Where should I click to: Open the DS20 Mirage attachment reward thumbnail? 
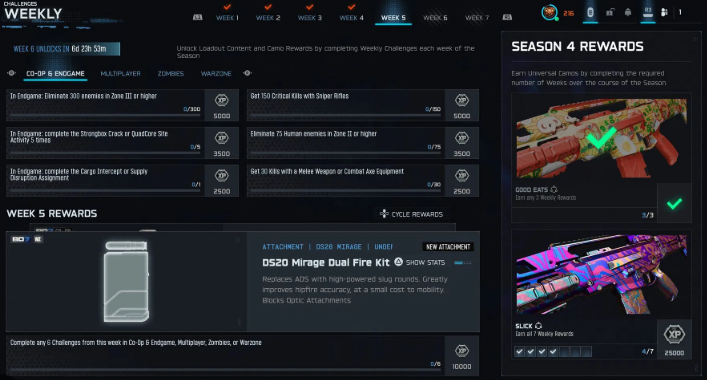click(x=126, y=282)
